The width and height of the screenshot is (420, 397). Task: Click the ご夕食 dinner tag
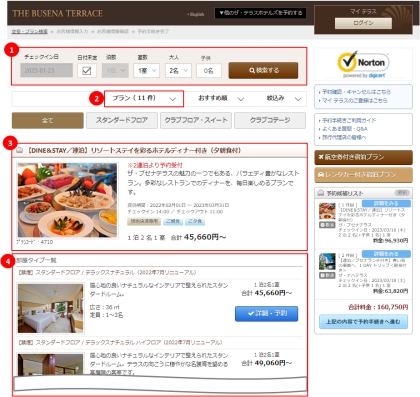[x=195, y=221]
